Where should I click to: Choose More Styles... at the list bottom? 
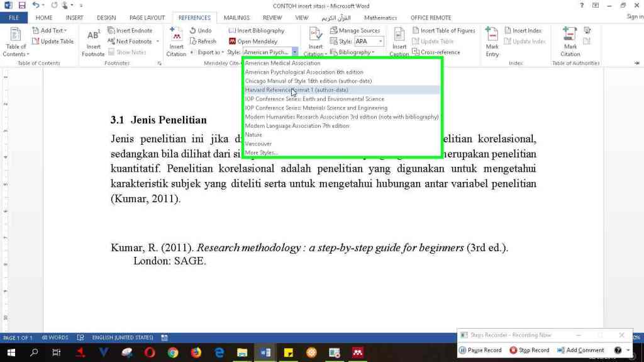(x=261, y=153)
